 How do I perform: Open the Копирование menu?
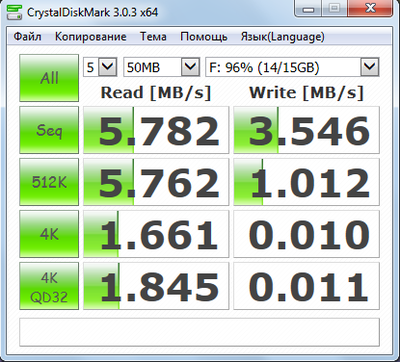(91, 36)
